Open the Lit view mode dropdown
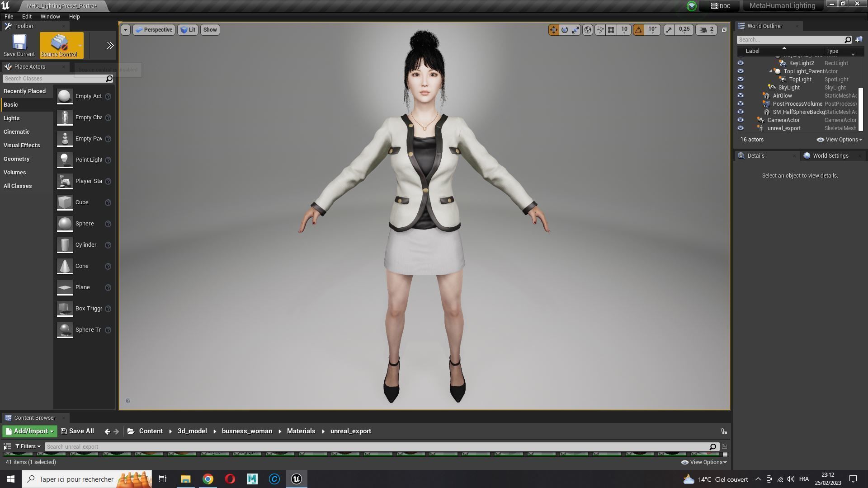 (188, 30)
